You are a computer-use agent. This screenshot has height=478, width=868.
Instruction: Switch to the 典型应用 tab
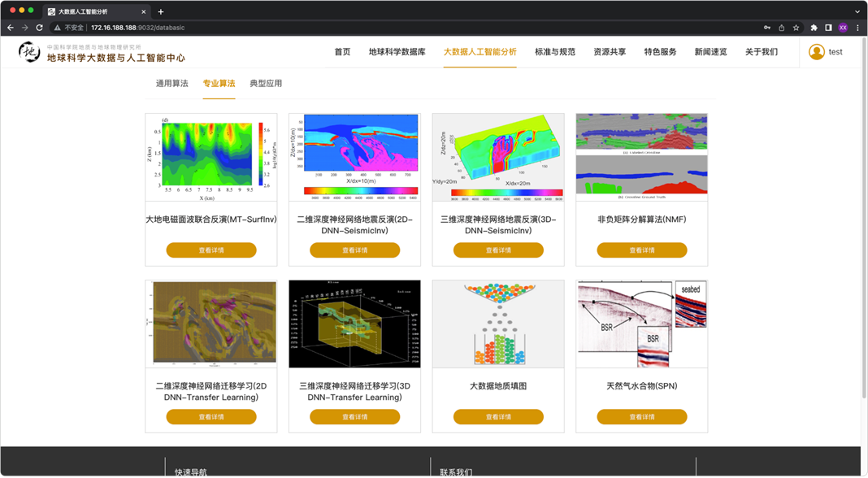[266, 84]
